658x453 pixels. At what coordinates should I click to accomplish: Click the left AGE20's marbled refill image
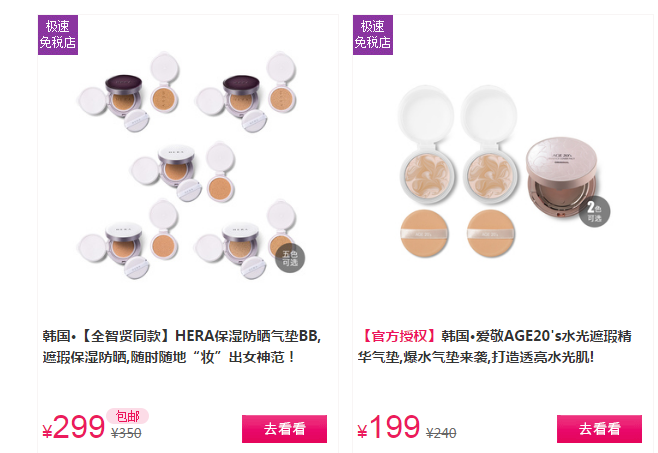[x=427, y=144]
